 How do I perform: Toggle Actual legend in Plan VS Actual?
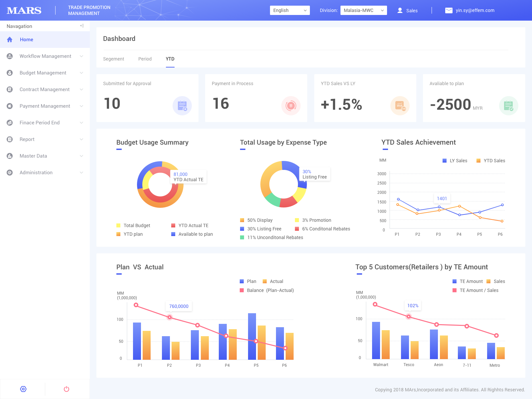pyautogui.click(x=273, y=281)
